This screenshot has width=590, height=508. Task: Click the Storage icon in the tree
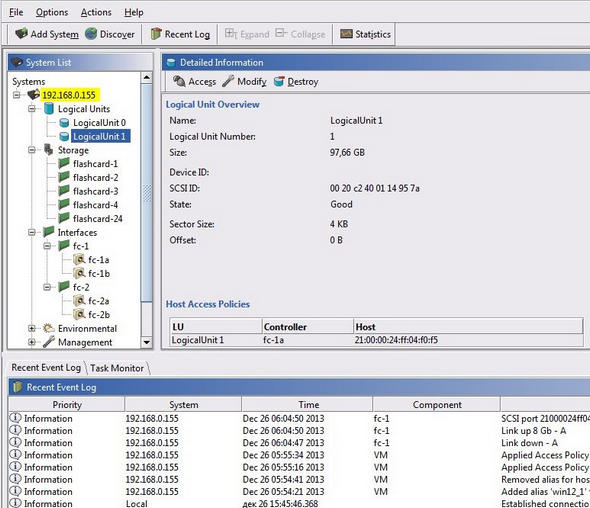tap(49, 149)
